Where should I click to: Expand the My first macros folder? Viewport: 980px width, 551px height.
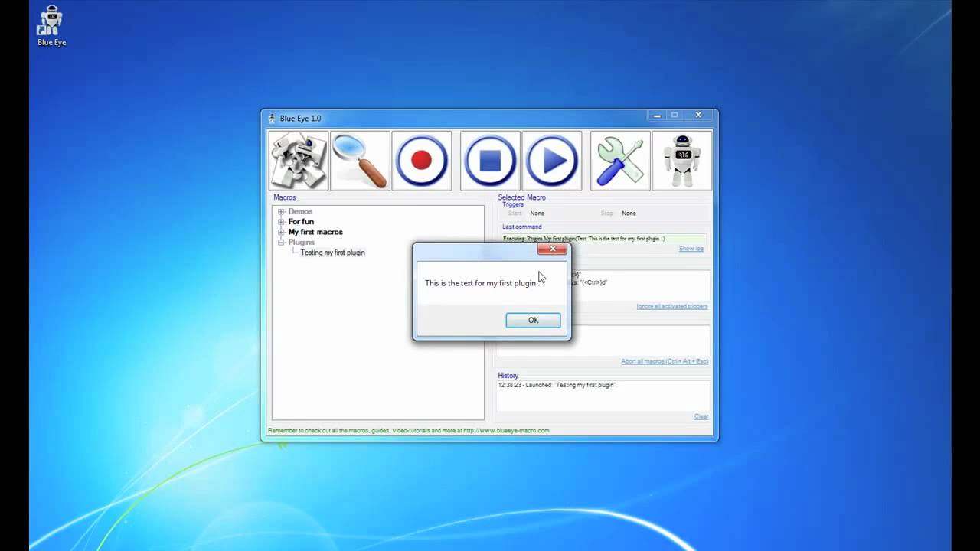(x=281, y=232)
